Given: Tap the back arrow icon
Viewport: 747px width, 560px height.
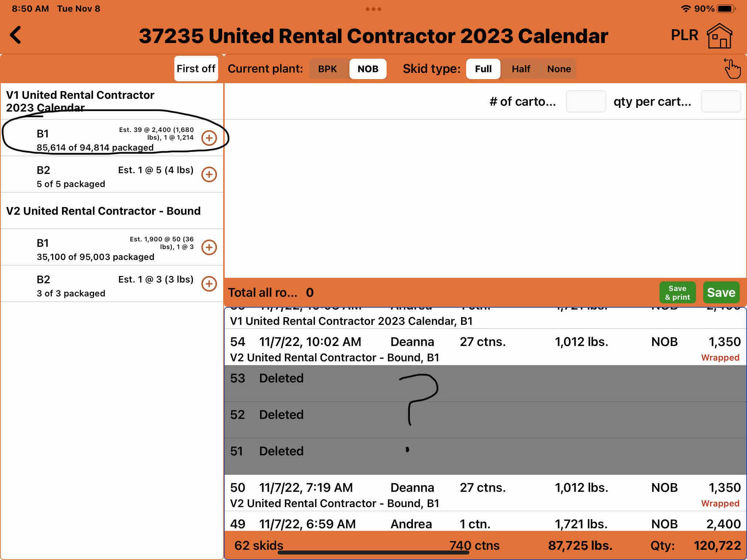Looking at the screenshot, I should [16, 35].
